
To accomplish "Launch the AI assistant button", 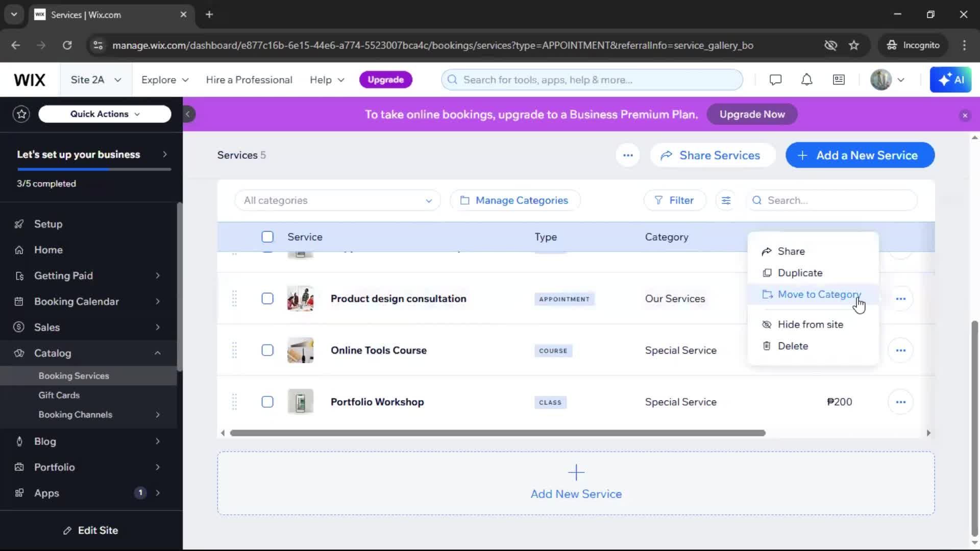I will 950,80.
